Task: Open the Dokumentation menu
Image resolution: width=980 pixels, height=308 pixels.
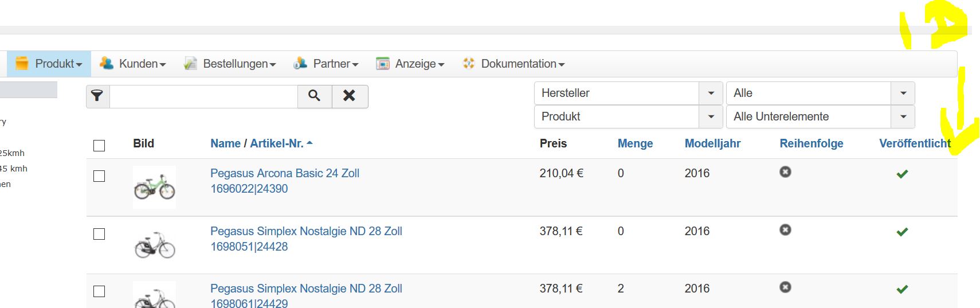Action: pos(522,64)
